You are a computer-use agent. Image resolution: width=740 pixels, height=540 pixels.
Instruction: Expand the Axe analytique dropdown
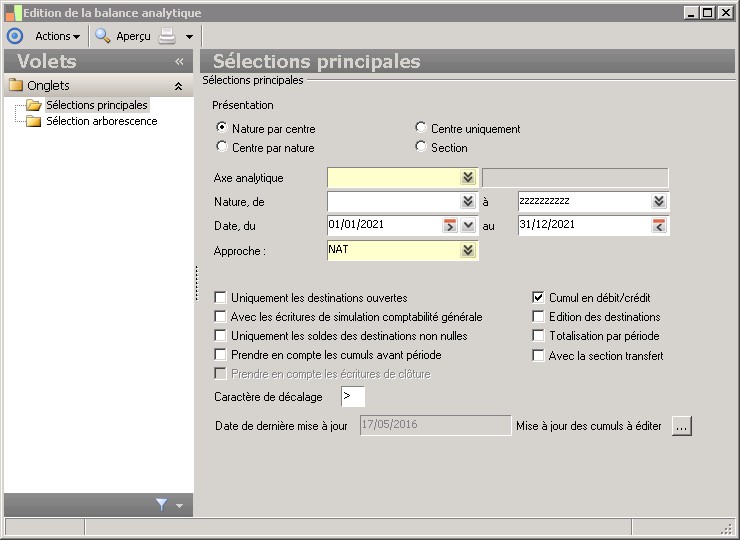click(468, 178)
